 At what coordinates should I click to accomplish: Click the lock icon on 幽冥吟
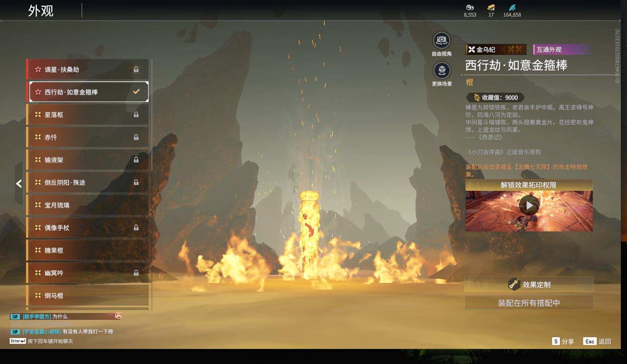(136, 273)
